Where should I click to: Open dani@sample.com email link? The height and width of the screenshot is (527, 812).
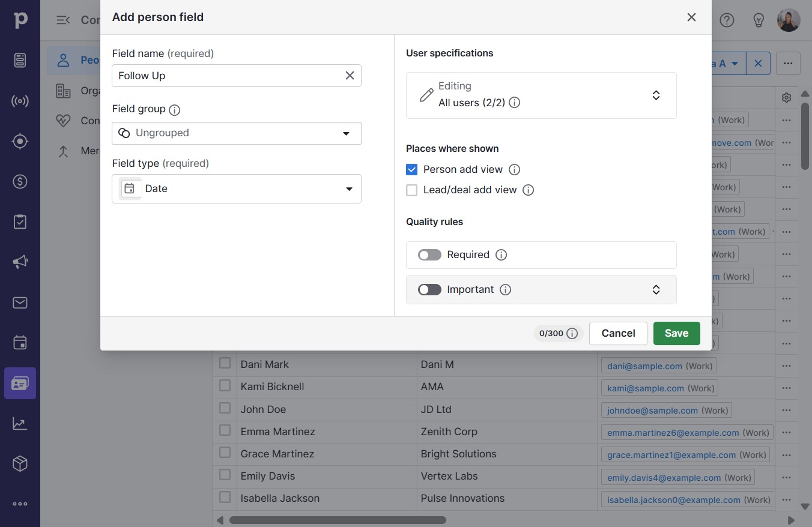(x=644, y=366)
